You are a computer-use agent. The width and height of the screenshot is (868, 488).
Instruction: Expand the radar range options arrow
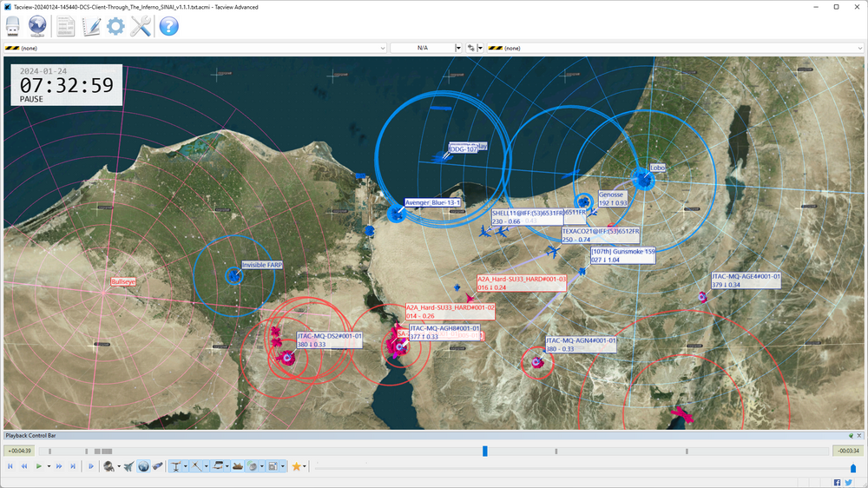(262, 467)
